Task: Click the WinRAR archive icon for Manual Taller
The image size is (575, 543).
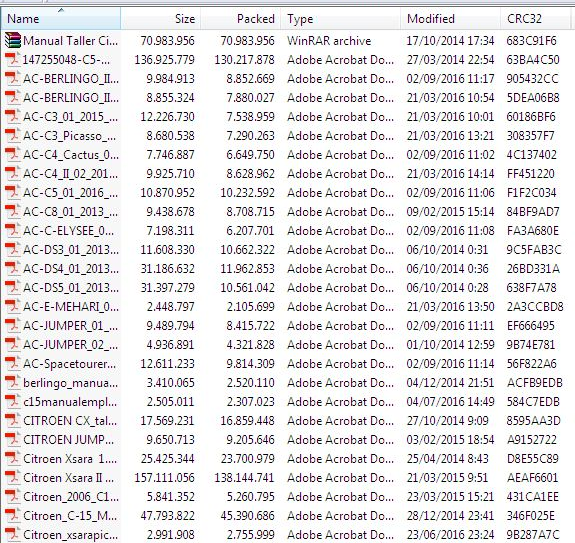Action: (x=12, y=40)
